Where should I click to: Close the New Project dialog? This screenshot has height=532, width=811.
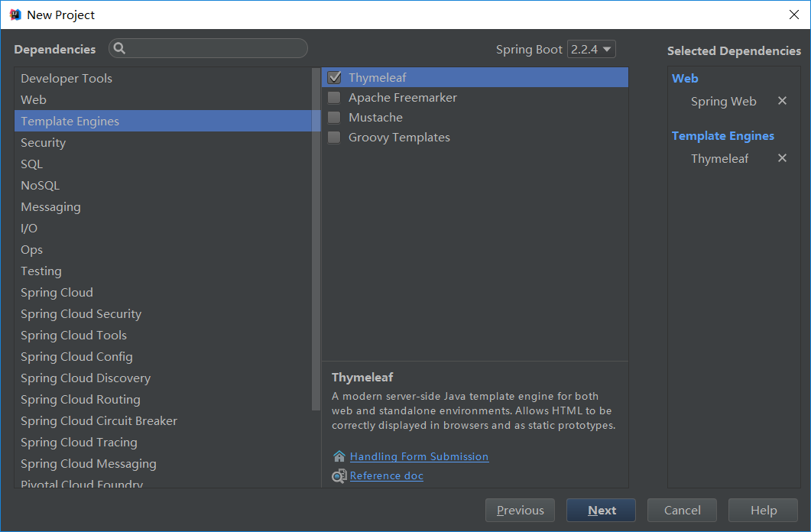(794, 15)
